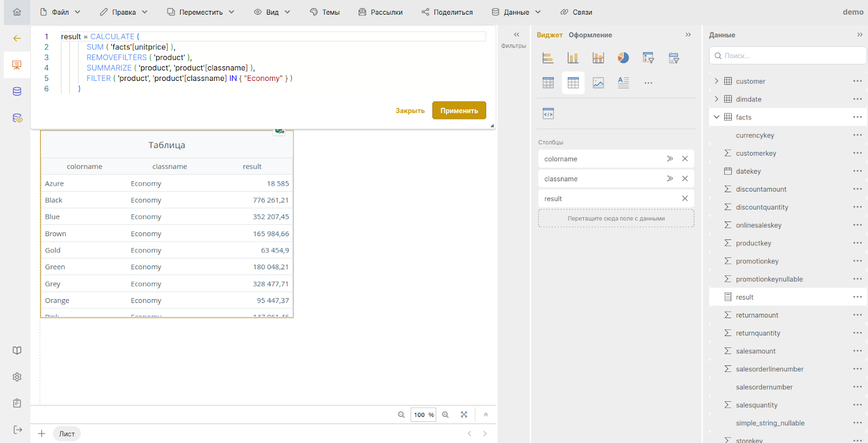Remove the classname column
Screen dimensions: 868x443
(685, 179)
